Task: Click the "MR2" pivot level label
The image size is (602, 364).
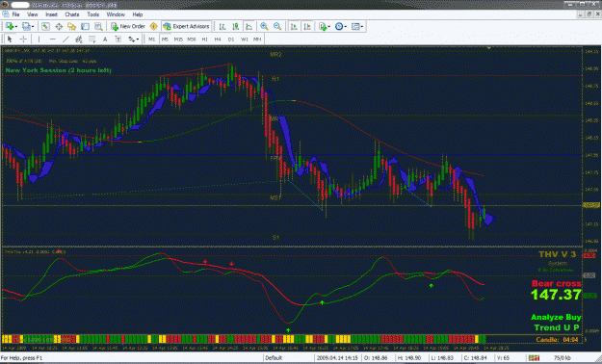Action: tap(275, 55)
